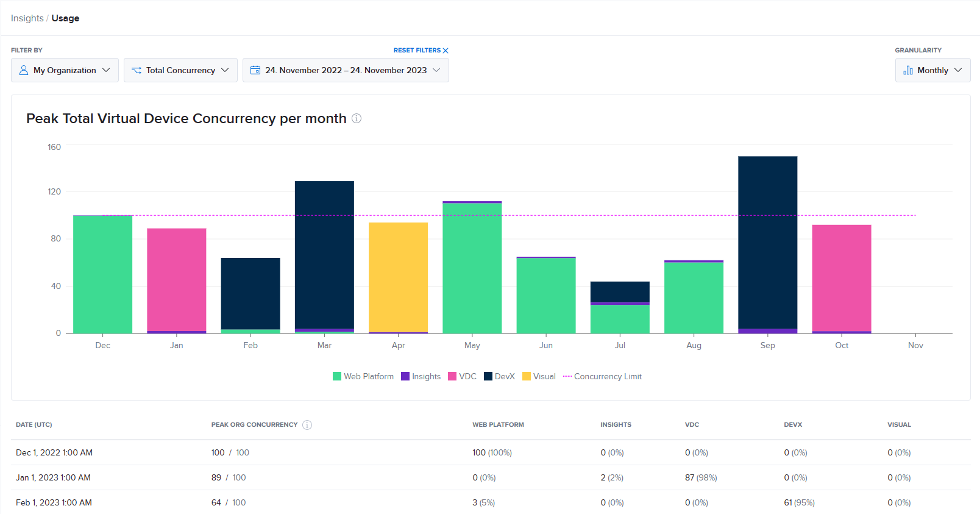Image resolution: width=980 pixels, height=514 pixels.
Task: Expand the My Organization filter dropdown
Action: pyautogui.click(x=65, y=70)
